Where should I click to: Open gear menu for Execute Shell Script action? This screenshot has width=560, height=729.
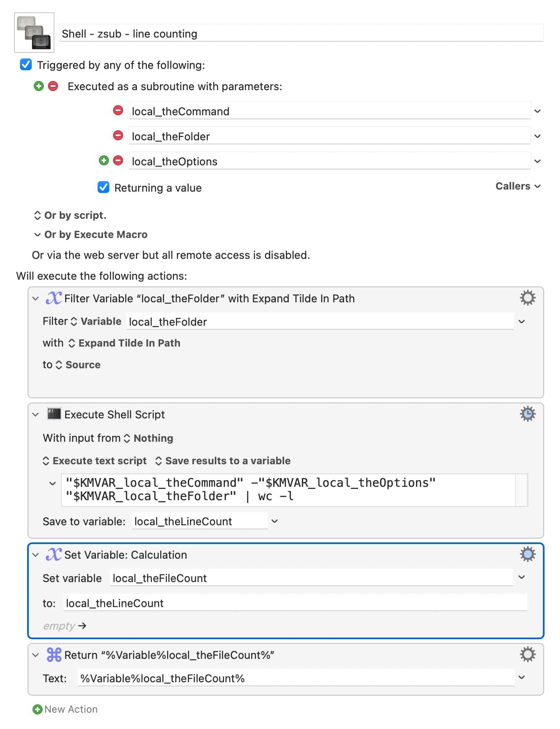tap(527, 414)
